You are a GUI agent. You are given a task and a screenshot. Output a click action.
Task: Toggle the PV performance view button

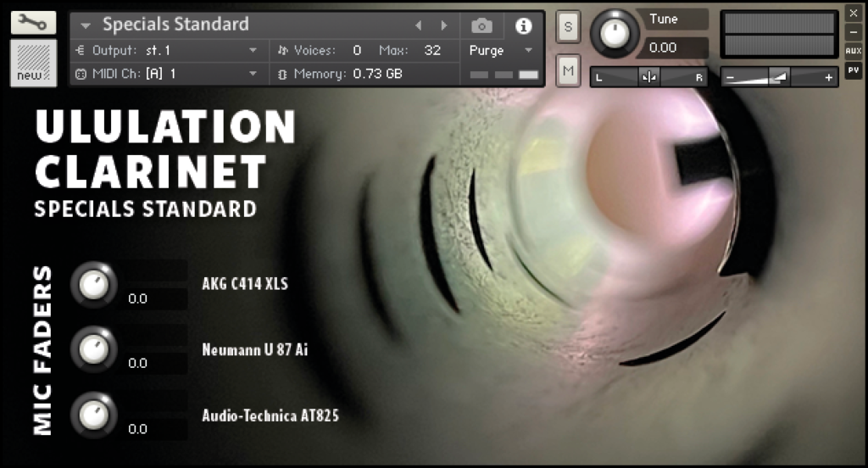tap(853, 70)
